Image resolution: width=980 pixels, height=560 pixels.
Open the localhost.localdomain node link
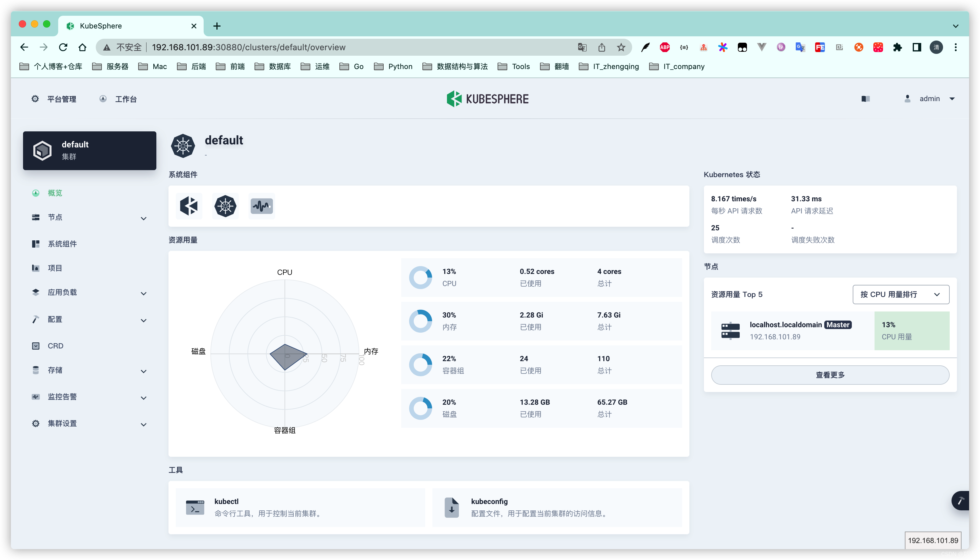coord(785,324)
